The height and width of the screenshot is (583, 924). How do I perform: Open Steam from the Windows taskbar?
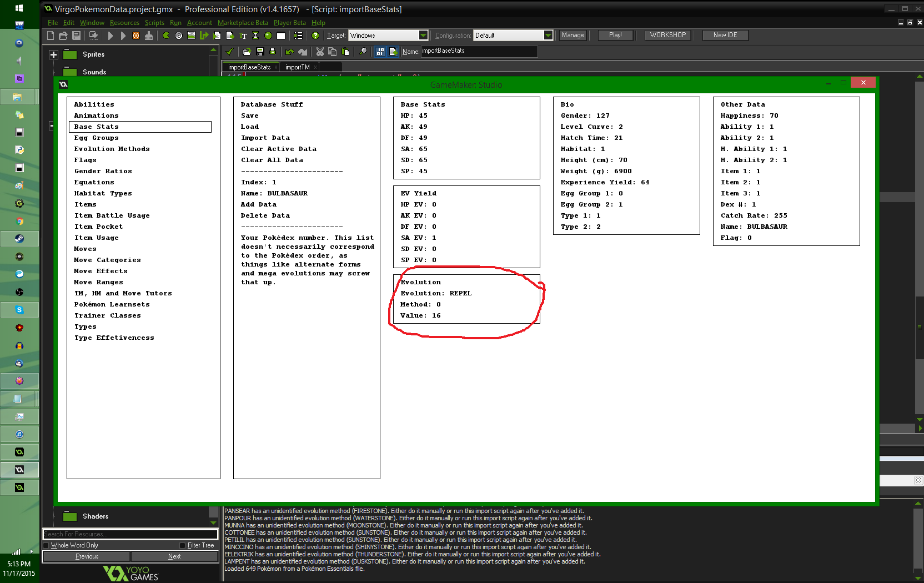pyautogui.click(x=19, y=239)
